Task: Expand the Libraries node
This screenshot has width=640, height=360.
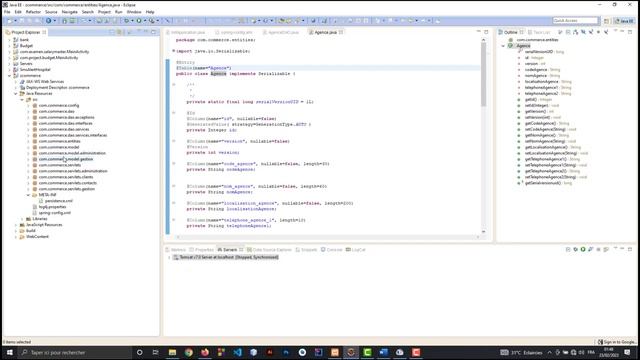Action: [x=22, y=219]
